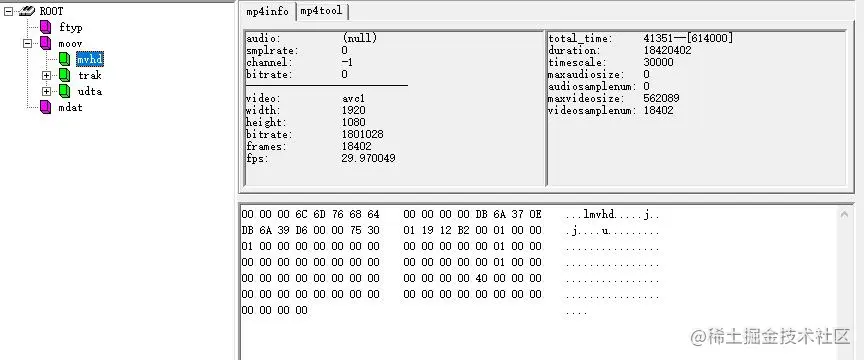Viewport: 864px width, 360px height.
Task: Click the total_time value 41351--[614000]
Action: [688, 38]
